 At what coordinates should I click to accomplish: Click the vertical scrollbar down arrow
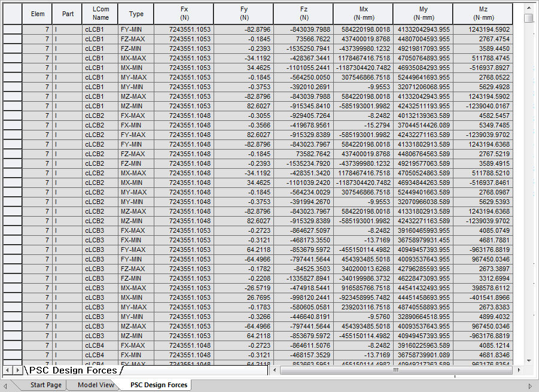pos(528,360)
